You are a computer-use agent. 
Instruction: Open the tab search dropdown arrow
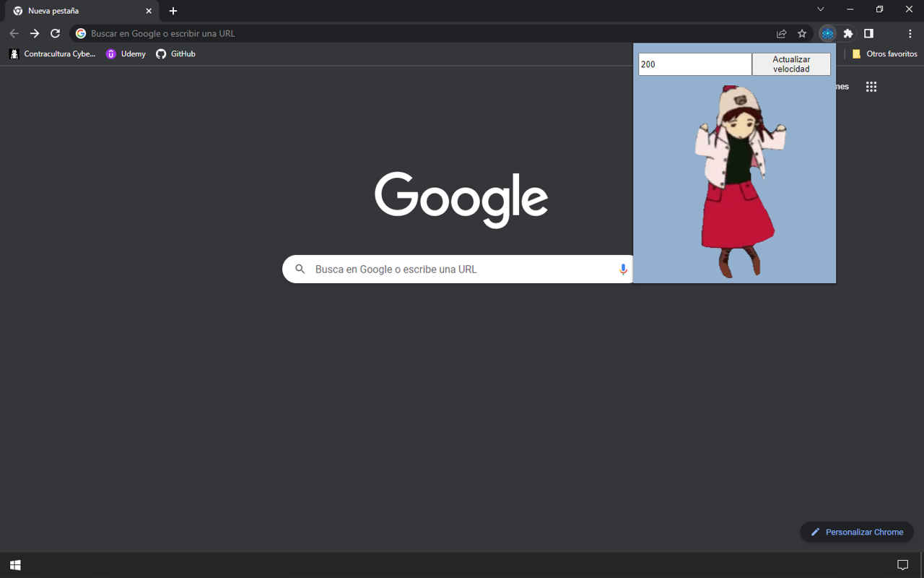click(820, 9)
